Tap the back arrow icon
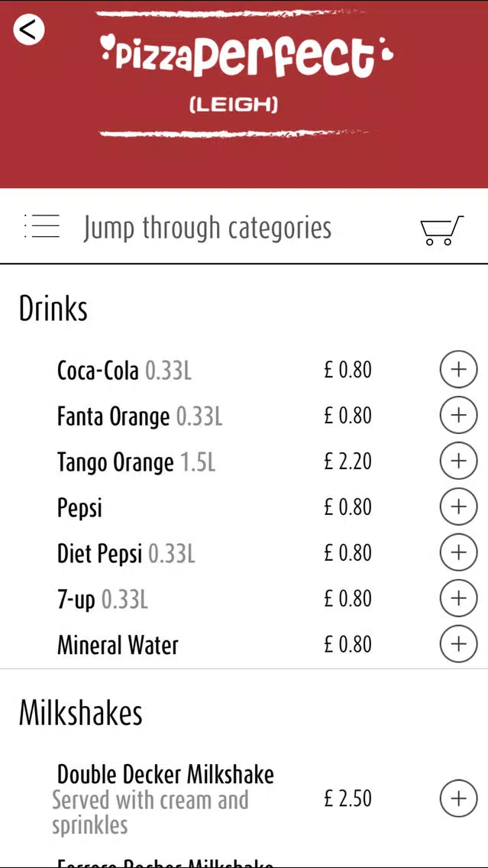Viewport: 488px width, 868px height. click(29, 29)
